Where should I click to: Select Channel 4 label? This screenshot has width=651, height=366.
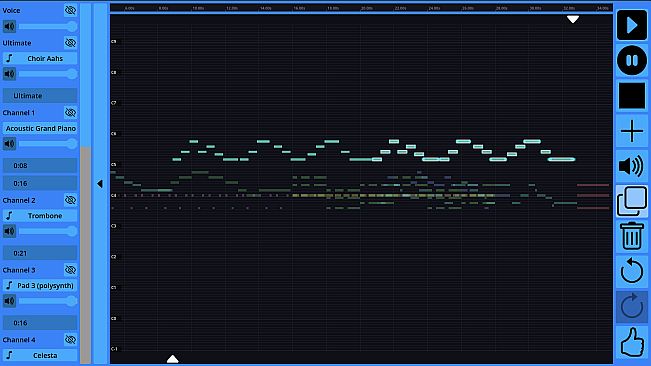tap(19, 339)
